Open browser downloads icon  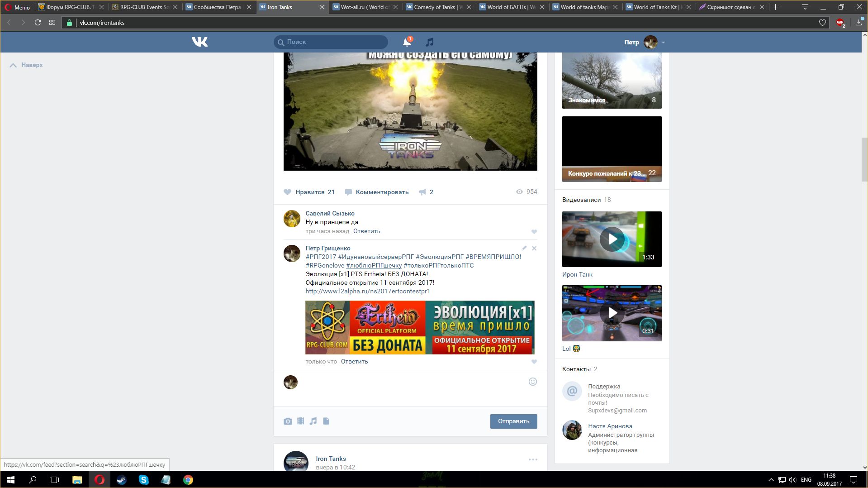[x=859, y=22]
